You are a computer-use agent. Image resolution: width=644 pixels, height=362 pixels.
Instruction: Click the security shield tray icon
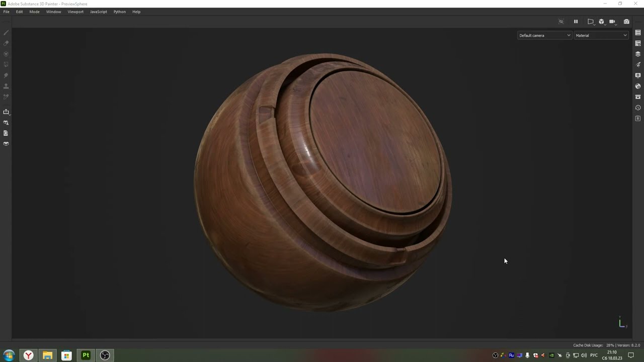[535, 355]
